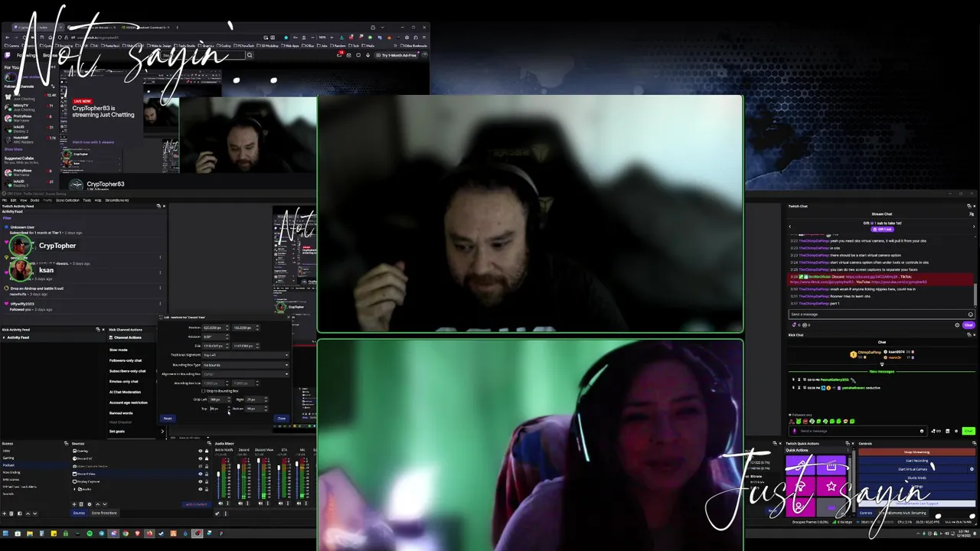Screen dimensions: 980x551
Task: Mute the GTA audio channel speaker icon
Action: 280,504
